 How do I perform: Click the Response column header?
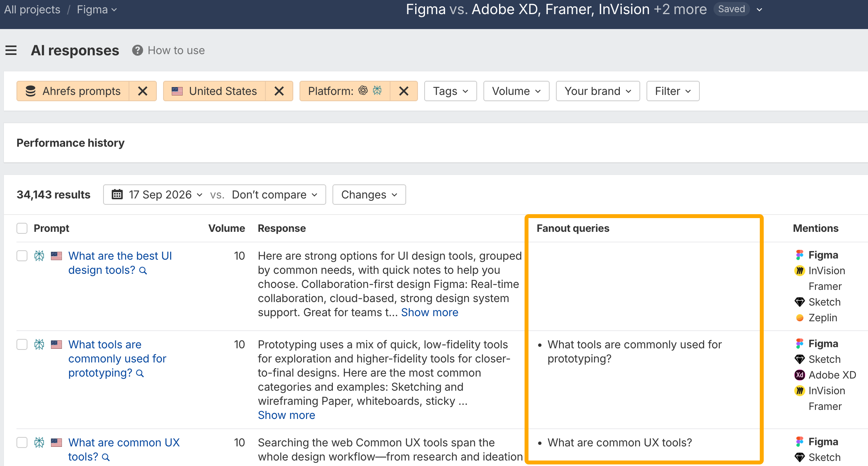[282, 228]
